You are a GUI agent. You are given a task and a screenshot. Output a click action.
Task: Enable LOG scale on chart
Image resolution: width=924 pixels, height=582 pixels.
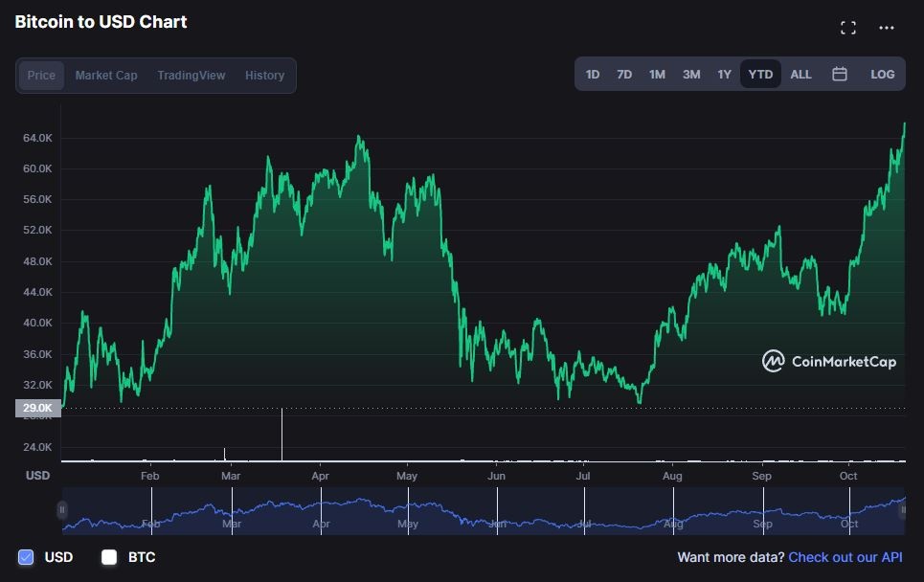pyautogui.click(x=882, y=75)
